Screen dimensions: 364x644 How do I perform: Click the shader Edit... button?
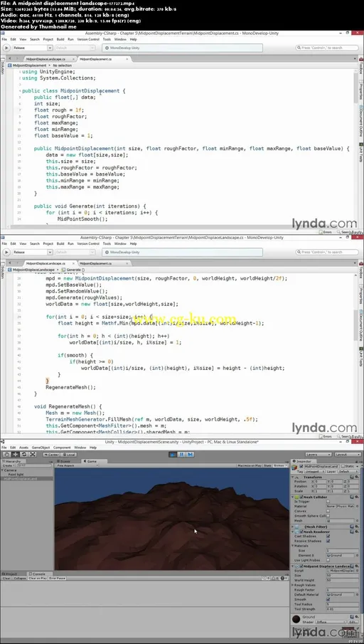[353, 622]
